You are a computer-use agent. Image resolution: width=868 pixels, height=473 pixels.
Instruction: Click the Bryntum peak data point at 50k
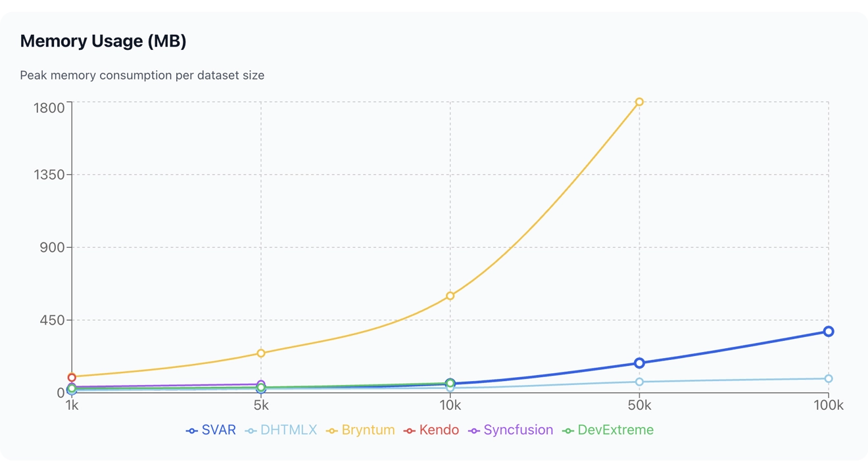point(639,101)
